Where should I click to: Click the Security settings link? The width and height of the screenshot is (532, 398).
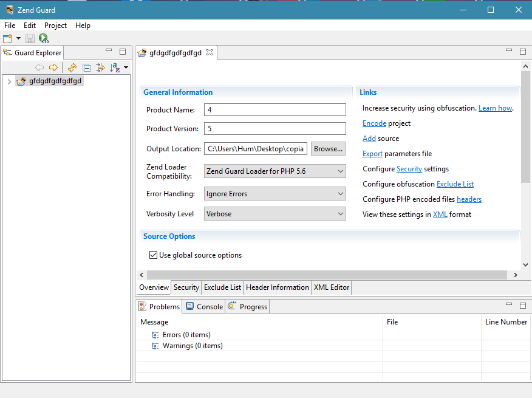pos(409,169)
